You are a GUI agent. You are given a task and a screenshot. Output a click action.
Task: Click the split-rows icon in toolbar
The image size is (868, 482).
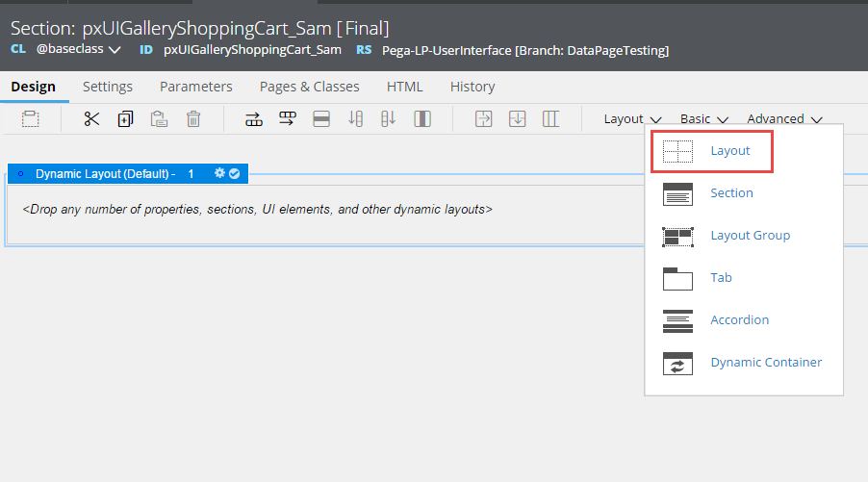(322, 119)
